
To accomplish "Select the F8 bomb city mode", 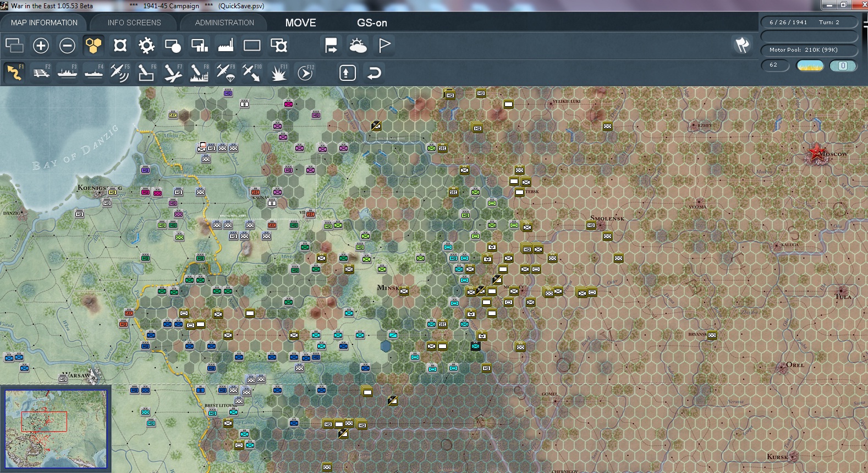I will click(199, 73).
